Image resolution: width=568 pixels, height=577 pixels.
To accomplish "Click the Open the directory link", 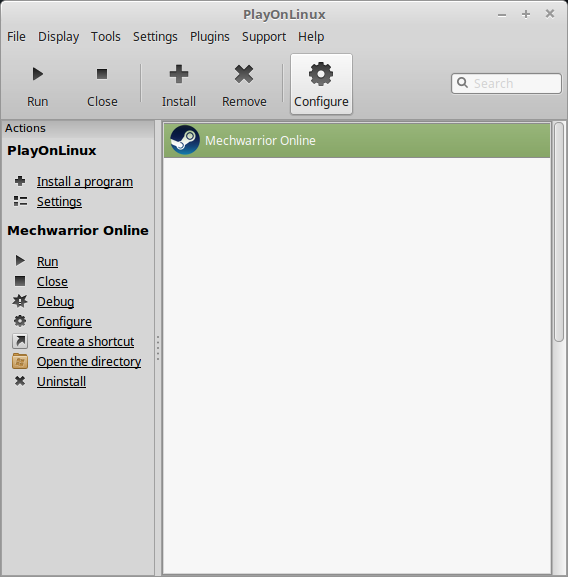I will click(x=89, y=361).
